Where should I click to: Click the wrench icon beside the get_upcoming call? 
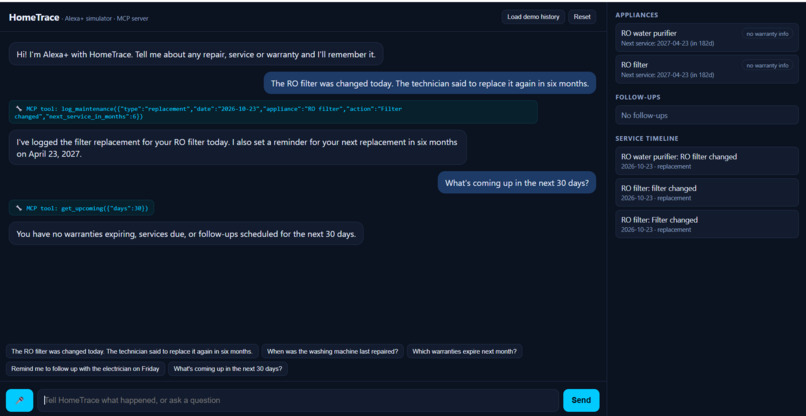click(19, 208)
